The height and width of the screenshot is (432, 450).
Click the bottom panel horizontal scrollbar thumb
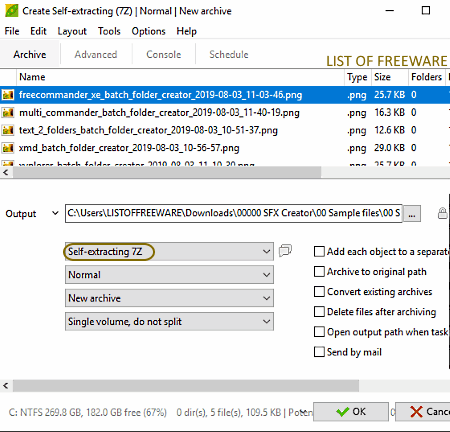186,386
